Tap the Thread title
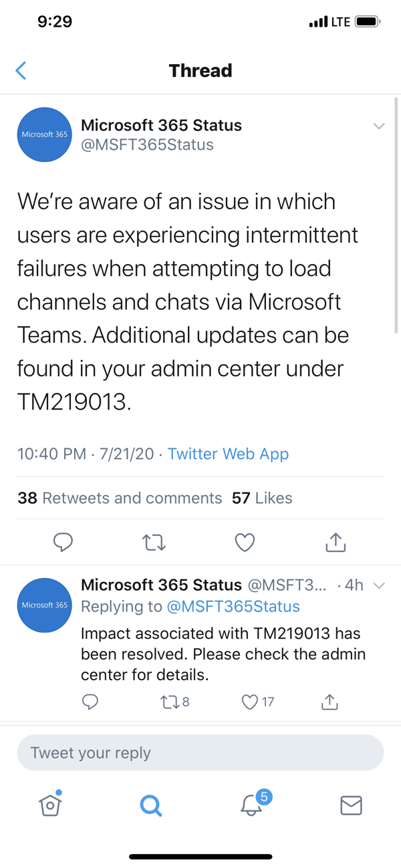 tap(200, 70)
